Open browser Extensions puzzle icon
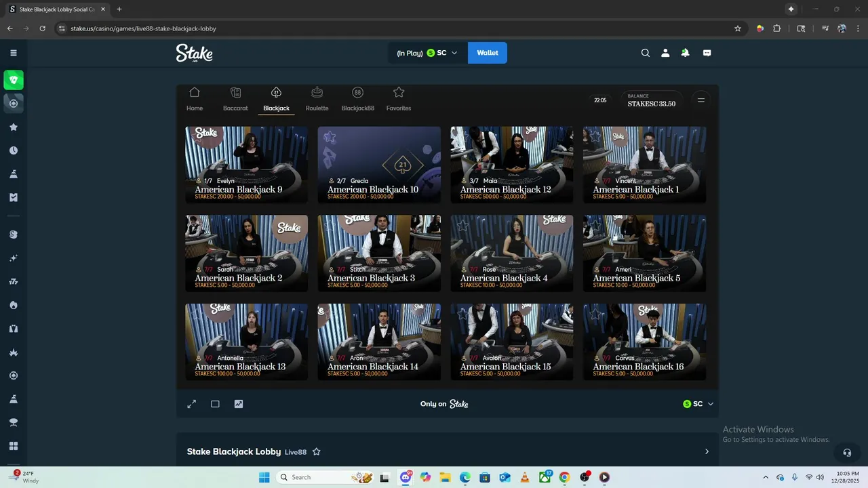Viewport: 868px width, 488px height. coord(777,28)
